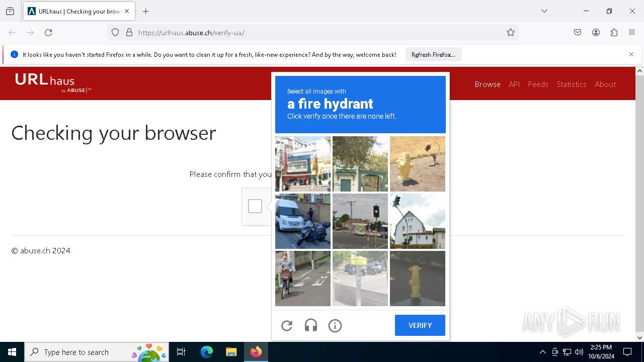Open Firefox View recent browsing icon
Screen dimensions: 644x362
10,11
